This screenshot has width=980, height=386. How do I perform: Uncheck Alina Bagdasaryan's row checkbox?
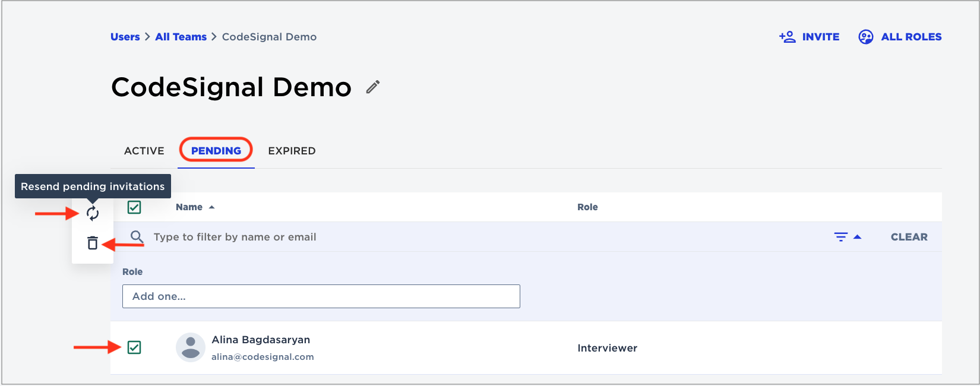[x=134, y=347]
